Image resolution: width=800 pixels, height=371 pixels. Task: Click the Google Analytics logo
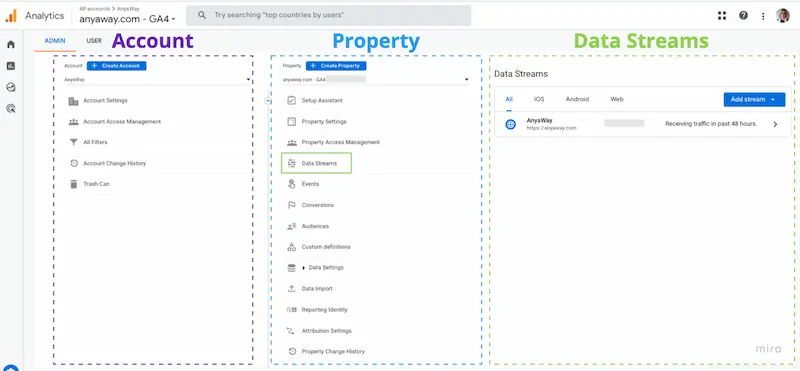pos(11,16)
